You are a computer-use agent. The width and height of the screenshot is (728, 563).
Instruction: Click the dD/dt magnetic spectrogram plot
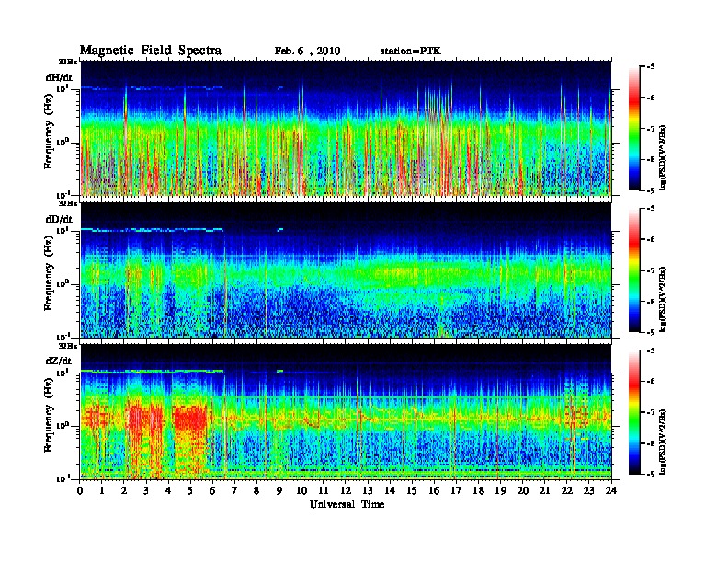click(x=346, y=270)
